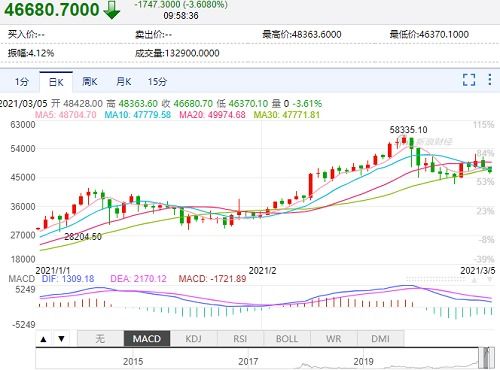Click the down arrow indicator button
The width and height of the screenshot is (500, 370).
(x=61, y=339)
